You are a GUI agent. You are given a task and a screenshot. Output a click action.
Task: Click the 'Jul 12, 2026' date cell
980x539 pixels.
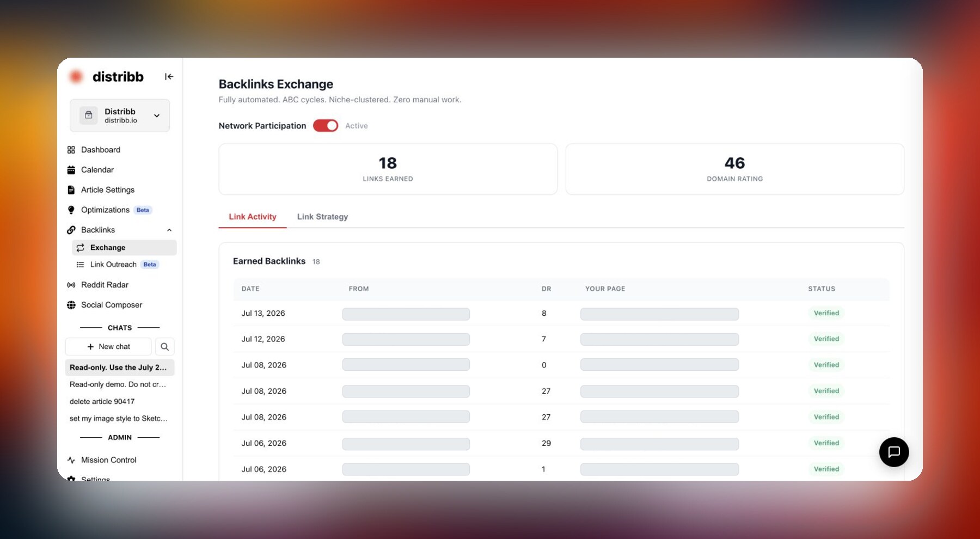coord(264,339)
